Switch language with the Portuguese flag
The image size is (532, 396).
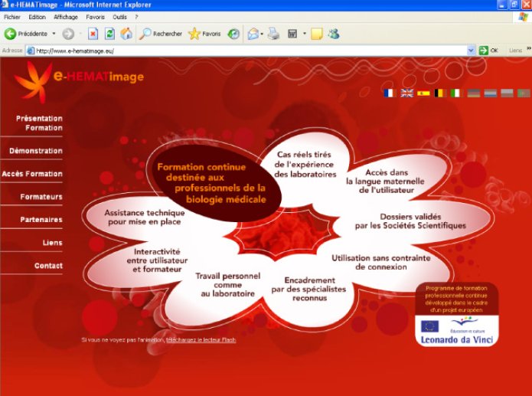(524, 93)
